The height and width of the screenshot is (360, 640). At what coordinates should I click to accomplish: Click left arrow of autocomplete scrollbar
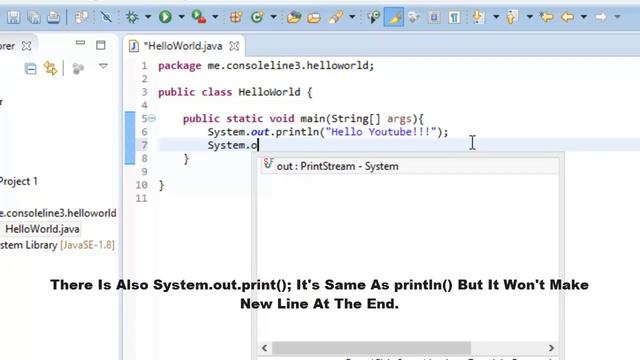tap(264, 348)
